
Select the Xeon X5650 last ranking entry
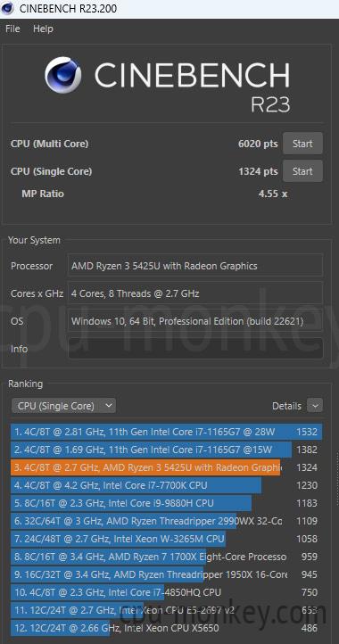coord(167,628)
